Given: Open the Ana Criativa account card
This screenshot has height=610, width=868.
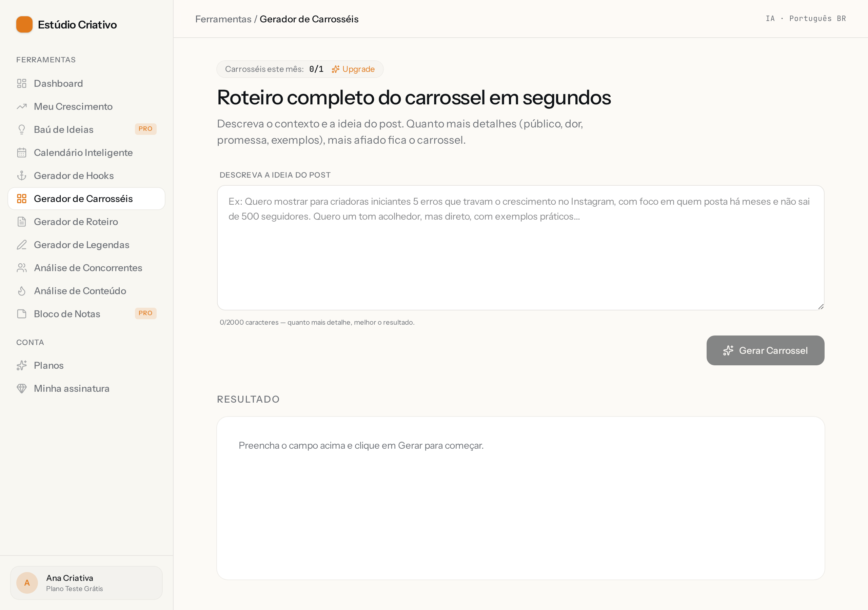Looking at the screenshot, I should (86, 583).
